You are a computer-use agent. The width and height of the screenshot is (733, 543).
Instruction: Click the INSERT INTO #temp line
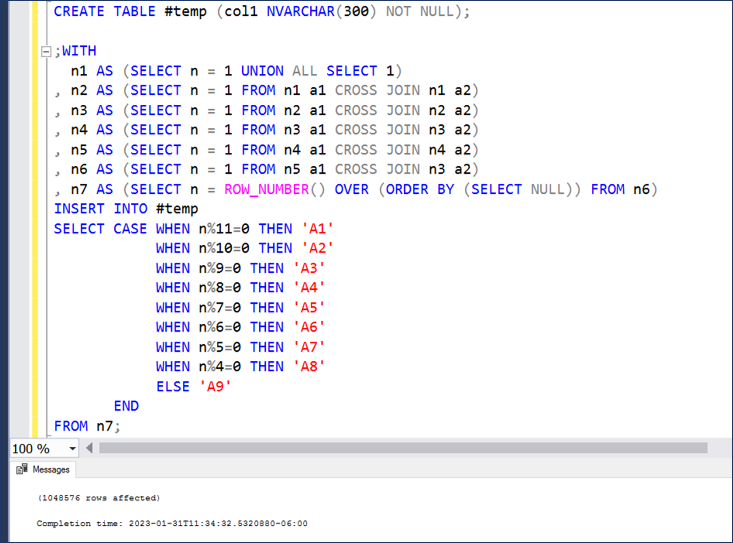coord(126,209)
